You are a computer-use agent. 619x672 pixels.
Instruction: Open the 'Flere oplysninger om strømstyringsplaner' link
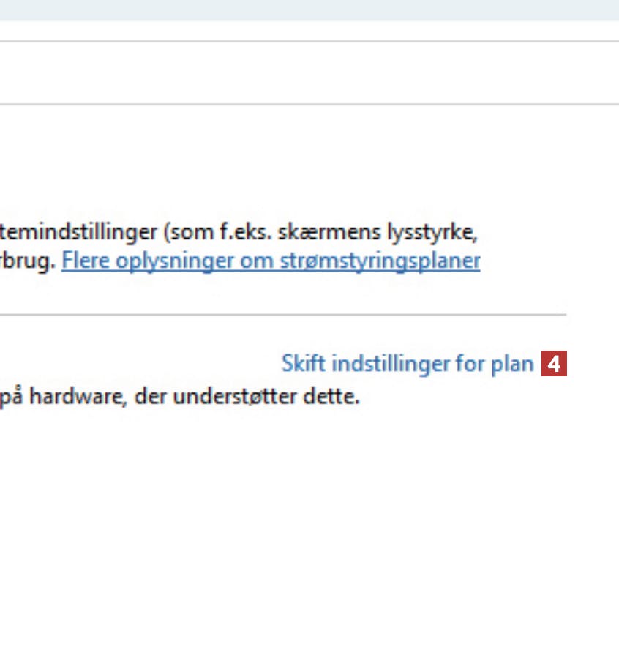[x=271, y=261]
